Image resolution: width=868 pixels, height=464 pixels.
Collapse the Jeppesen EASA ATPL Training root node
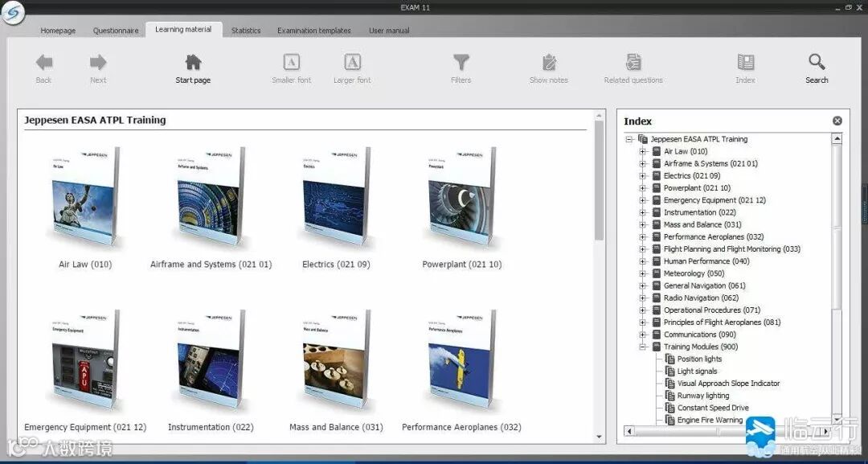coord(629,139)
